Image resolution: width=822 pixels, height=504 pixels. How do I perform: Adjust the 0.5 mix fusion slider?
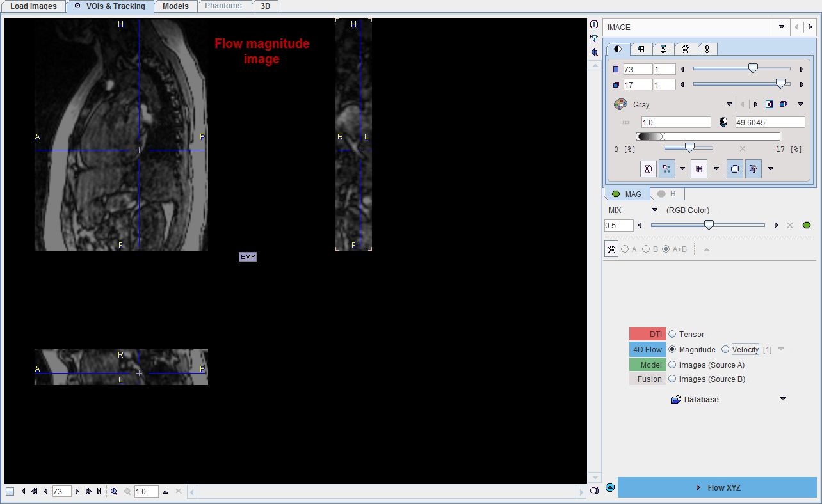click(x=709, y=225)
